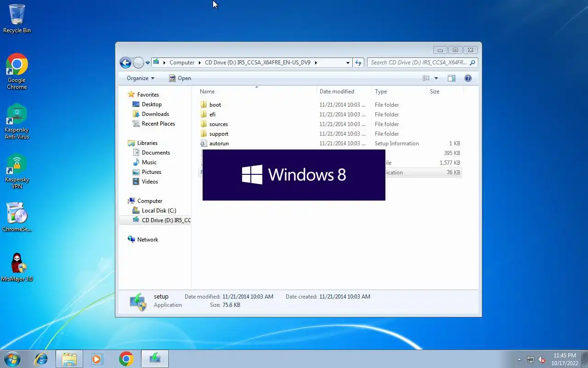Select Libraries in the navigation pane
Viewport: 588px width, 368px height.
pyautogui.click(x=147, y=143)
